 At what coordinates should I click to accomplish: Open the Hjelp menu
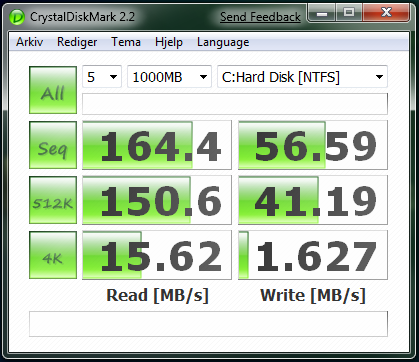point(169,42)
